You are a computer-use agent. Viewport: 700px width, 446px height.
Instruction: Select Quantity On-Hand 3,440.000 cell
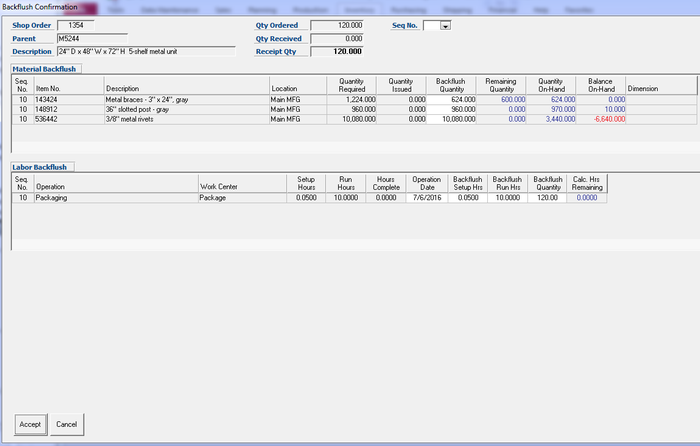coord(551,119)
